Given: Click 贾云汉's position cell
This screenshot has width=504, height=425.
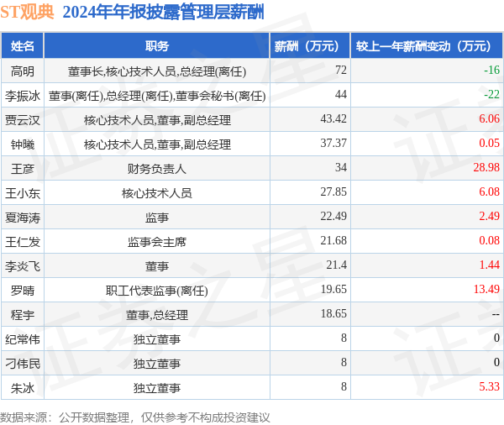Looking at the screenshot, I should click(x=157, y=120).
